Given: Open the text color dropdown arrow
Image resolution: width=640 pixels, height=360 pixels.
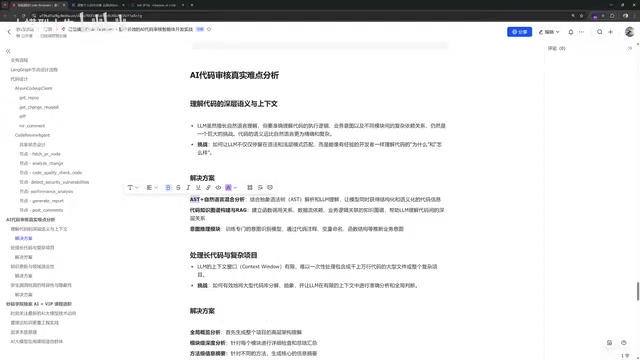Looking at the screenshot, I should click(x=235, y=188).
